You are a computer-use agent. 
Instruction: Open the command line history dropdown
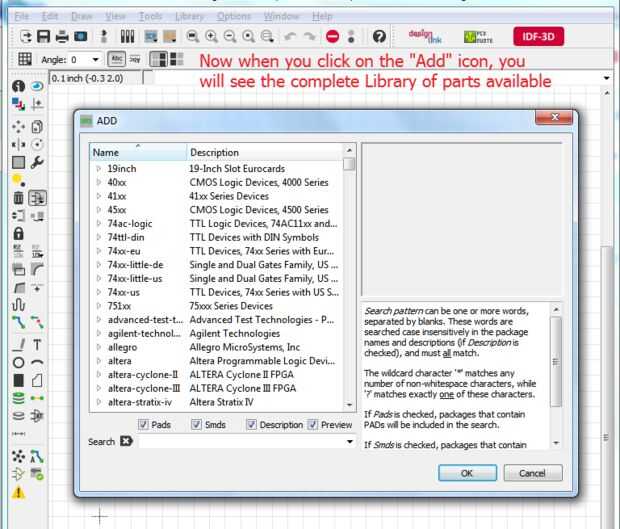tap(607, 78)
